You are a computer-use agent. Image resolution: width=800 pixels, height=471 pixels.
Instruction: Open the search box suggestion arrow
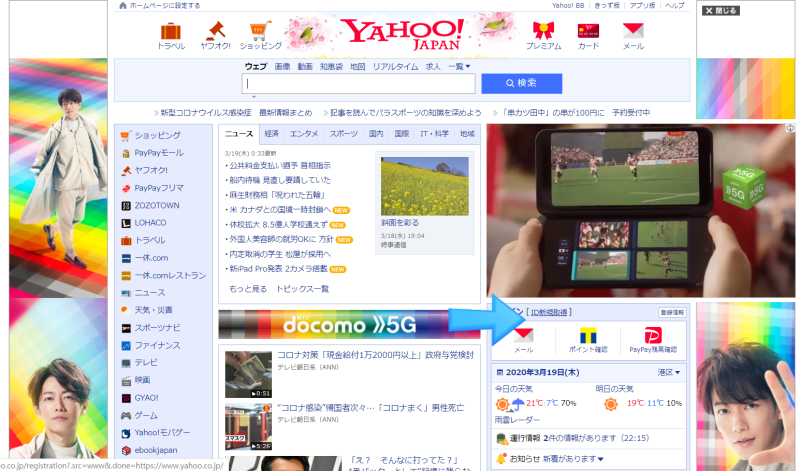click(254, 96)
